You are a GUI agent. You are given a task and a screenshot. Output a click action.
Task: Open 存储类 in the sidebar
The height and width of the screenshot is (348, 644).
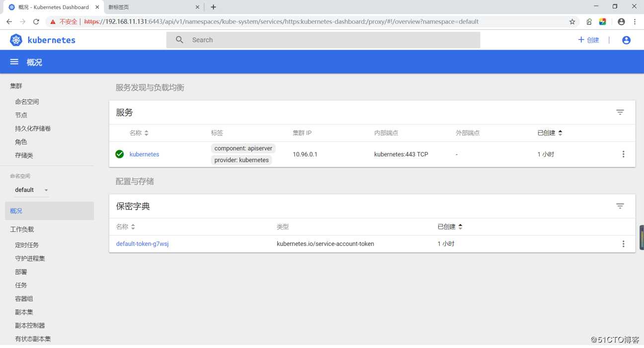[24, 155]
